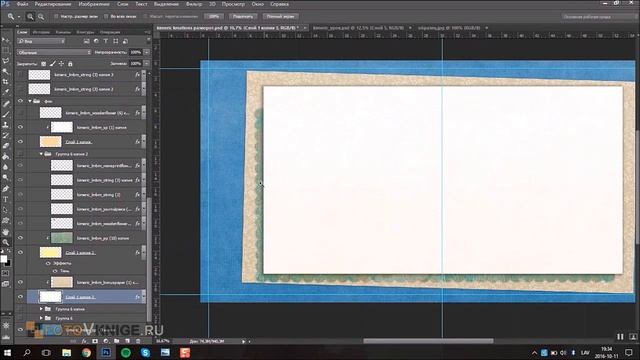This screenshot has width=640, height=360.
Task: Select the Hand tool
Action: (5, 231)
